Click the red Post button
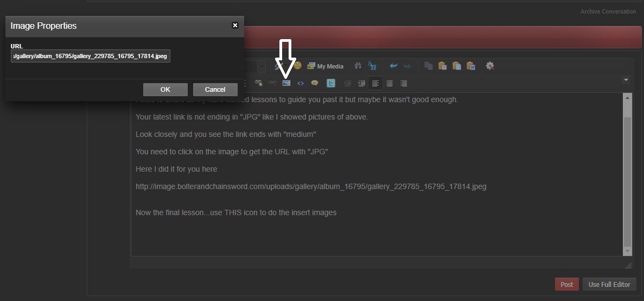Image resolution: width=644 pixels, height=301 pixels. click(566, 284)
